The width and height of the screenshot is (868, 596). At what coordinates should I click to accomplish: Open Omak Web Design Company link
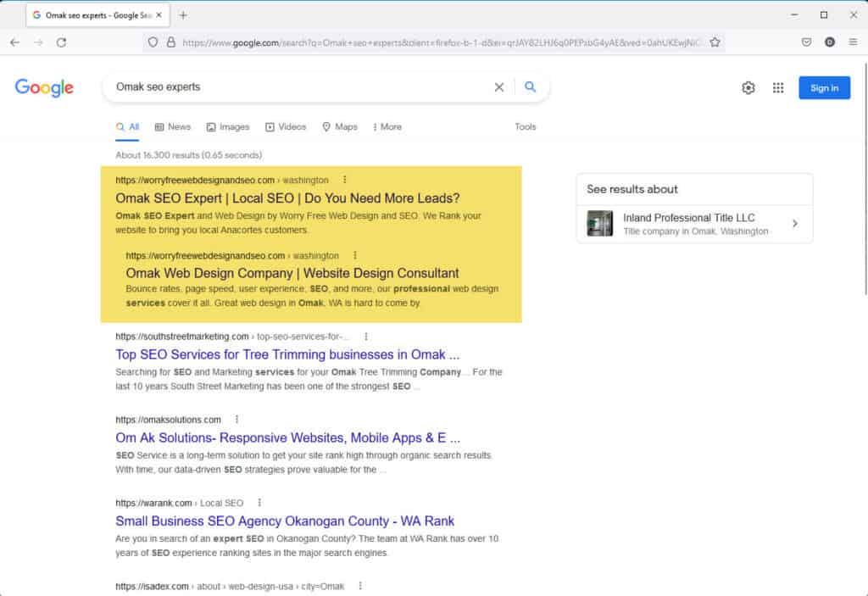tap(292, 273)
